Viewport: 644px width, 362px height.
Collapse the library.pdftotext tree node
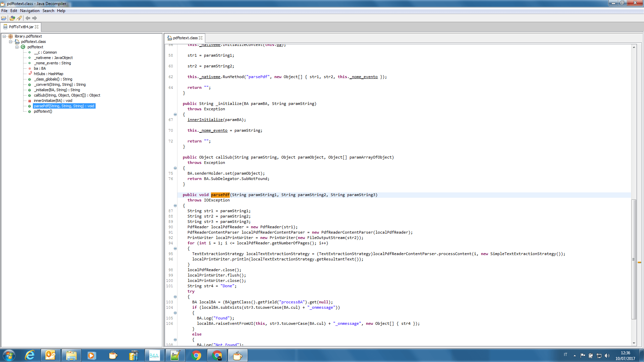point(5,36)
